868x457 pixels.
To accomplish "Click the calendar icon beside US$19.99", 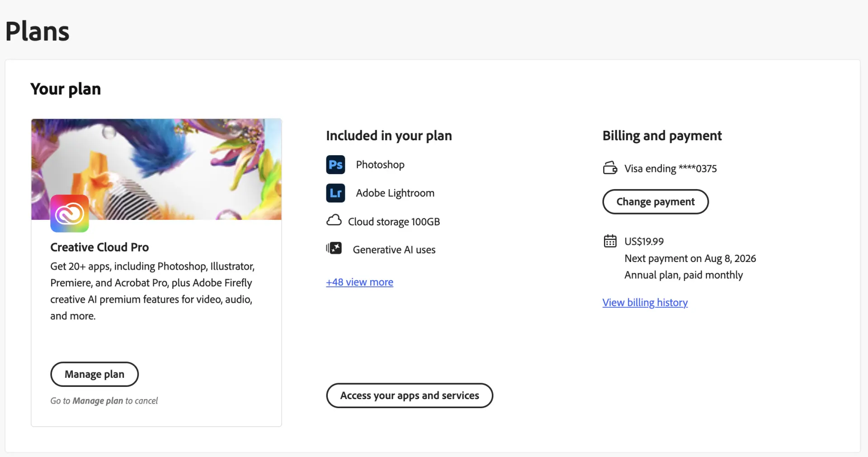I will 610,241.
